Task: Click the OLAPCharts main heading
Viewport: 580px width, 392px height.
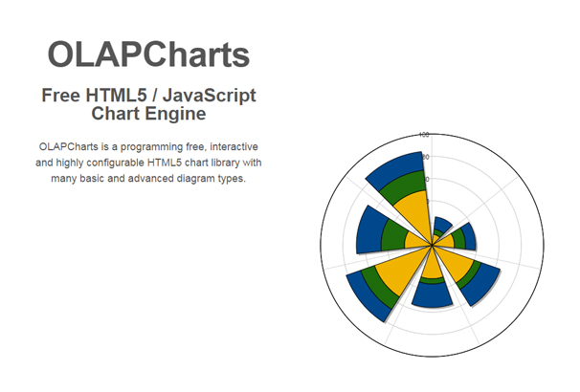Action: click(148, 54)
